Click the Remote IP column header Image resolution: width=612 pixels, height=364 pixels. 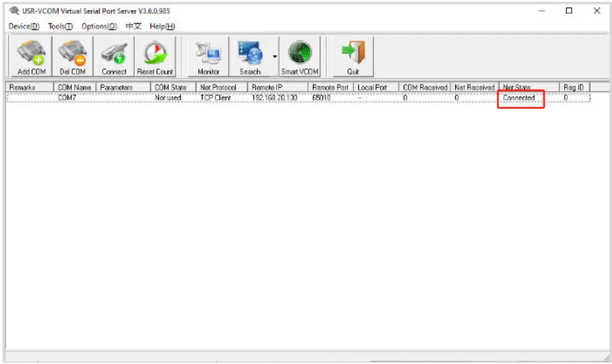click(x=278, y=87)
